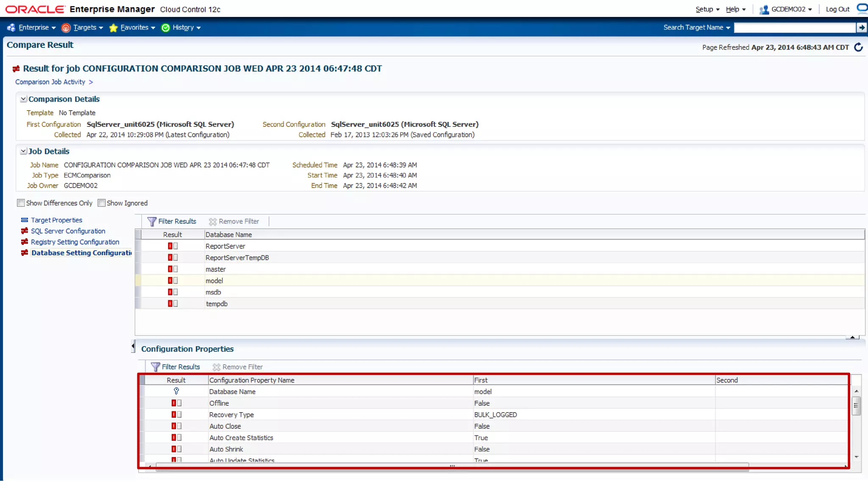
Task: Open the GCDEMO02 user dropdown
Action: point(791,9)
